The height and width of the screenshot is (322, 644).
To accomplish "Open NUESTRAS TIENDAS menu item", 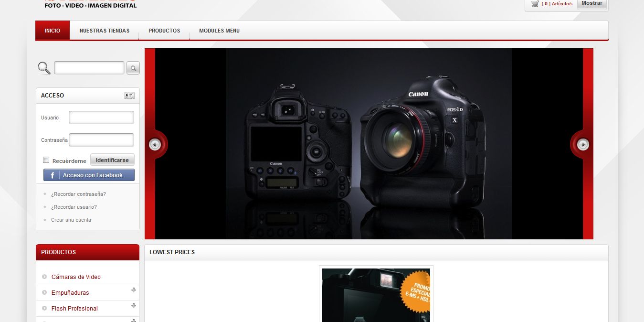I will click(105, 31).
